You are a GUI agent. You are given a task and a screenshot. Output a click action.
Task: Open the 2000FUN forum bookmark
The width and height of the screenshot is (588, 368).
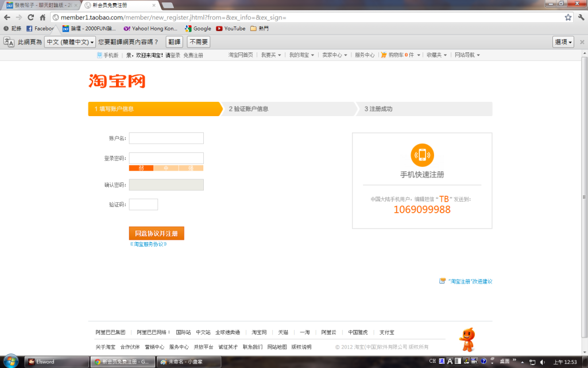[89, 29]
